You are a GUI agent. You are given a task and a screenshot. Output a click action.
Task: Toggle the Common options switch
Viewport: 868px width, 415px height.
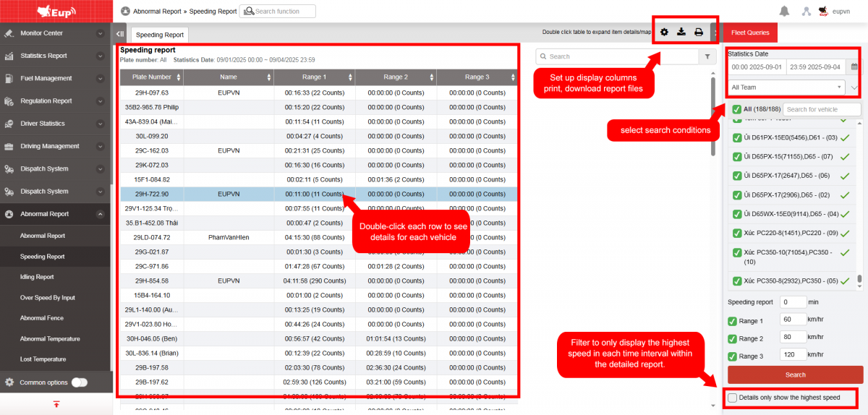[80, 382]
